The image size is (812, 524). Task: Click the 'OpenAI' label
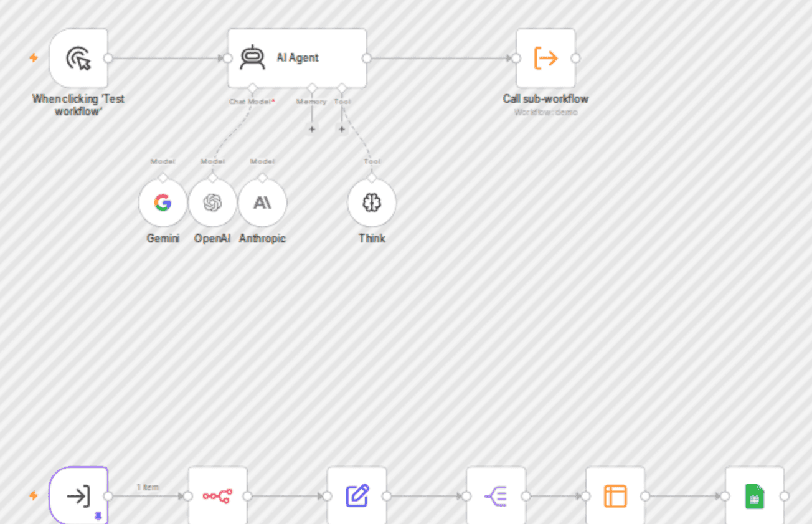coord(212,238)
